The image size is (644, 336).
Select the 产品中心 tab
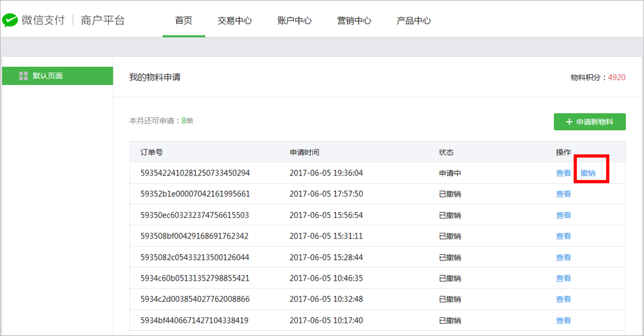[x=413, y=21]
